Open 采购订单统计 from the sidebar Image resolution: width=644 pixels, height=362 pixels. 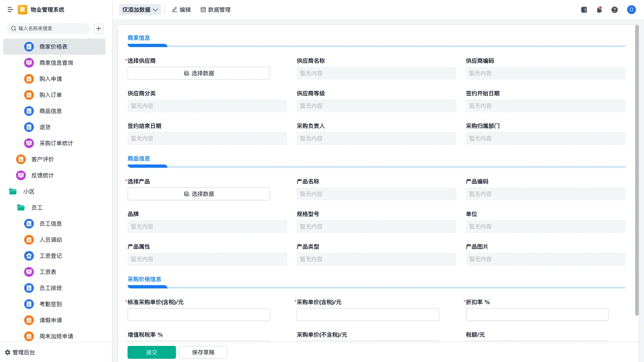click(57, 143)
